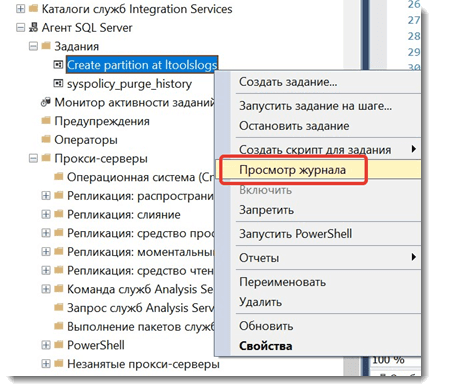Viewport: 452px width, 391px height.
Task: Click line number 28 in the editor
Action: point(414,36)
